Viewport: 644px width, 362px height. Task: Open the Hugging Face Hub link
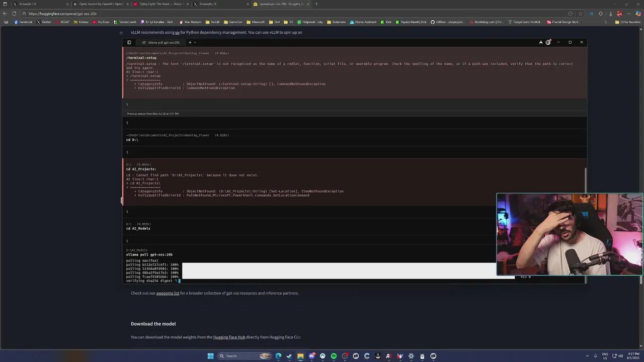pos(229,337)
